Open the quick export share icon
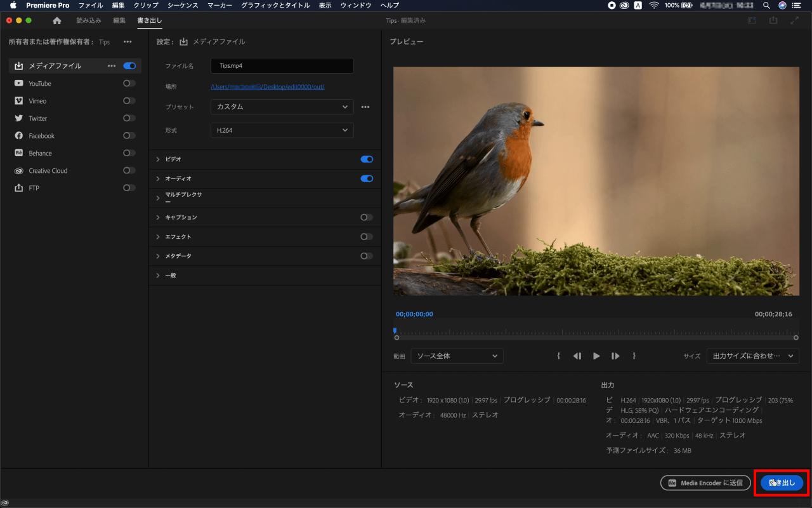This screenshot has height=508, width=812. pyautogui.click(x=773, y=20)
